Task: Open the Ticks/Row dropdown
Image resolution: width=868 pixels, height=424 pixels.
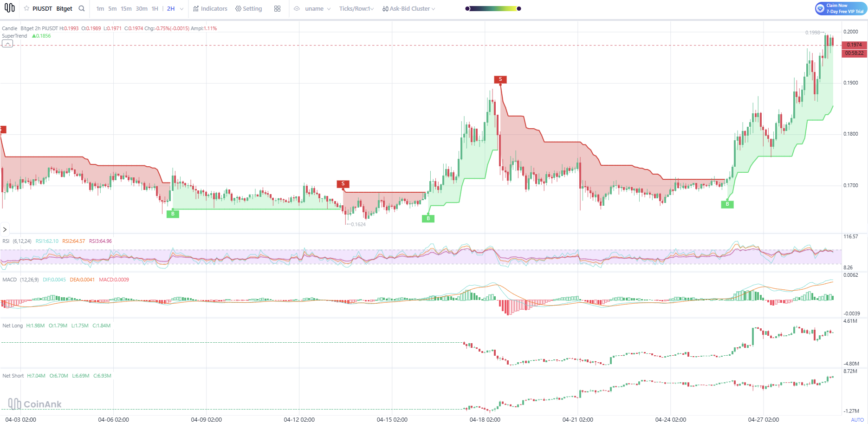Action: pos(356,8)
